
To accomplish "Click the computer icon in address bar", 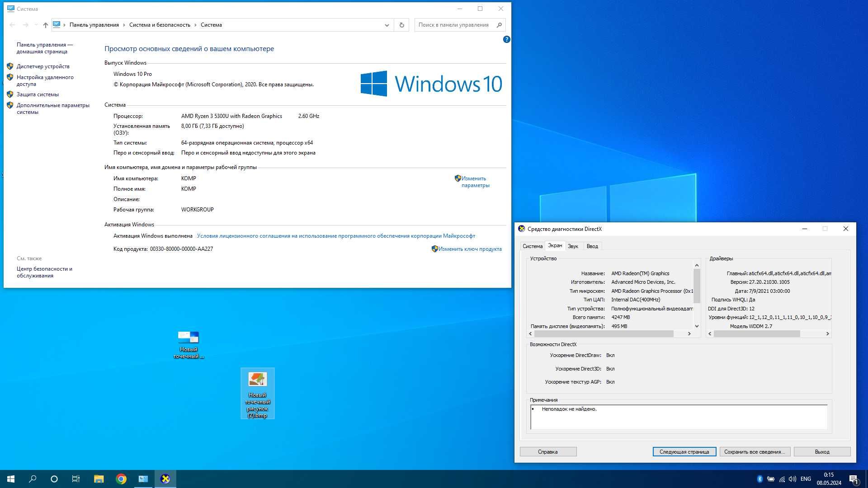I will (57, 25).
